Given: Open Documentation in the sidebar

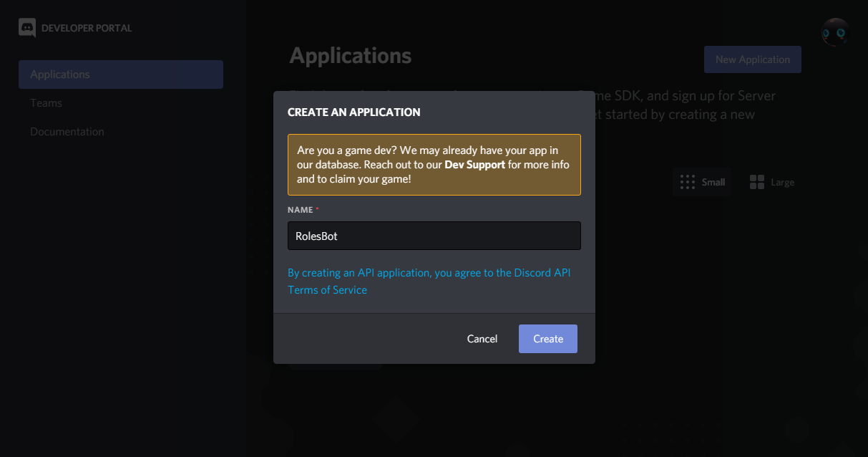Looking at the screenshot, I should click(x=67, y=132).
